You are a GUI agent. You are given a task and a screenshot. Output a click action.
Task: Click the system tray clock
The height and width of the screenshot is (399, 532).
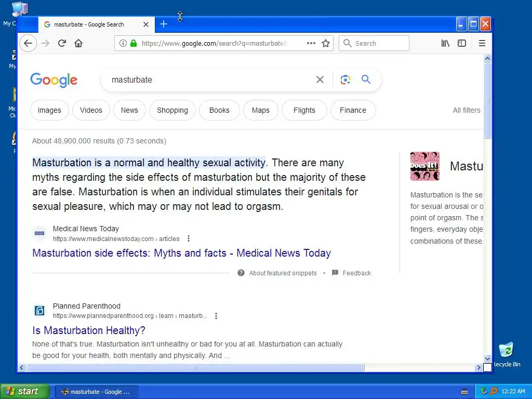coord(513,391)
